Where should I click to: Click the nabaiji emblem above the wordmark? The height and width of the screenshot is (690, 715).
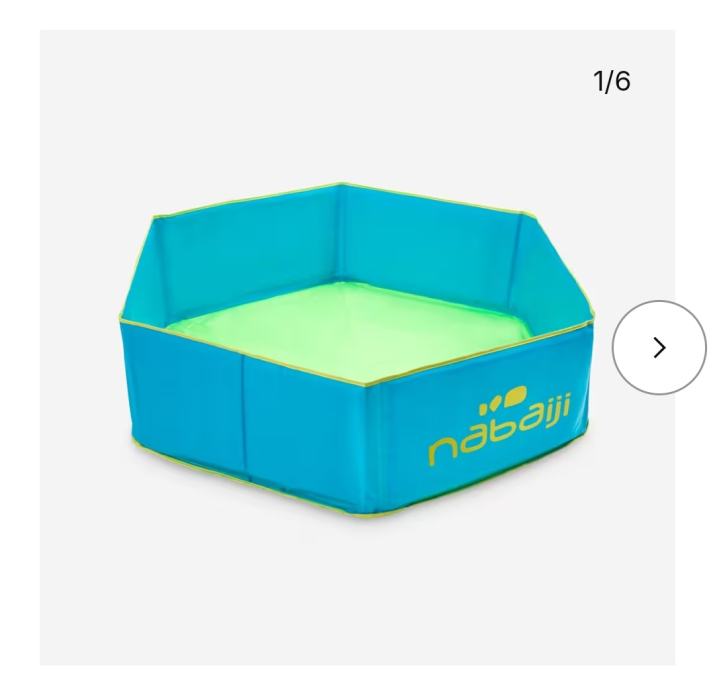503,399
